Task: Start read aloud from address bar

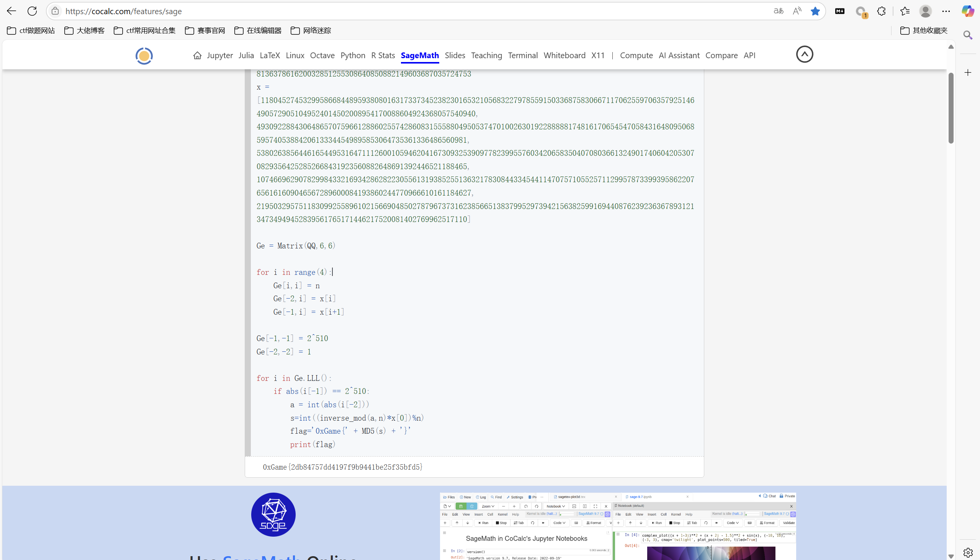Action: tap(797, 11)
